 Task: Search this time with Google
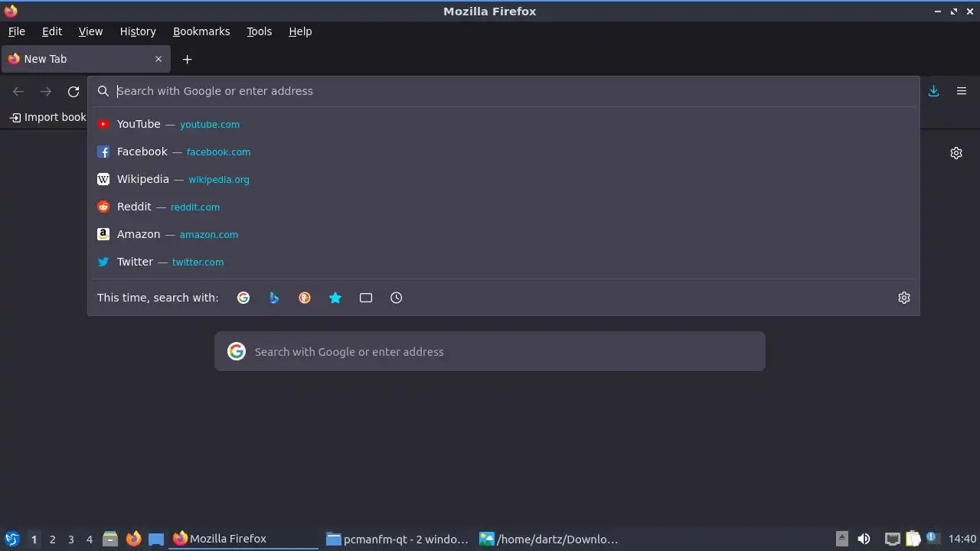point(243,298)
